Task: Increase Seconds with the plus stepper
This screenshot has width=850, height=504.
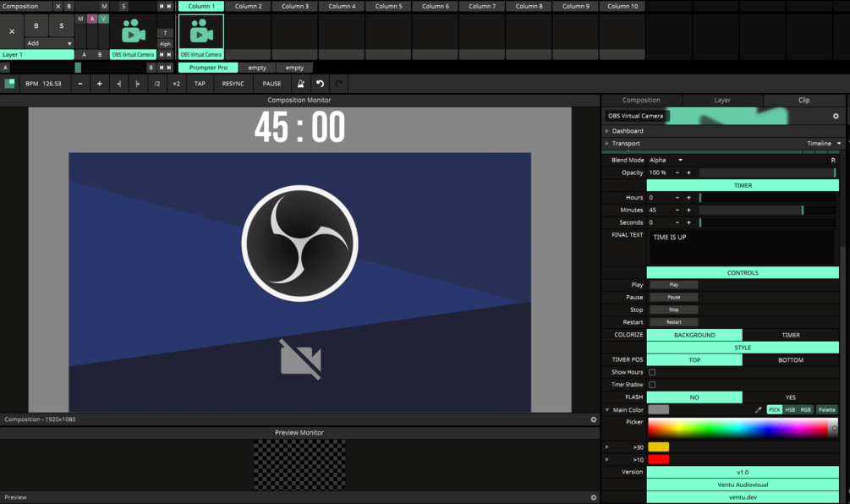Action: 689,222
